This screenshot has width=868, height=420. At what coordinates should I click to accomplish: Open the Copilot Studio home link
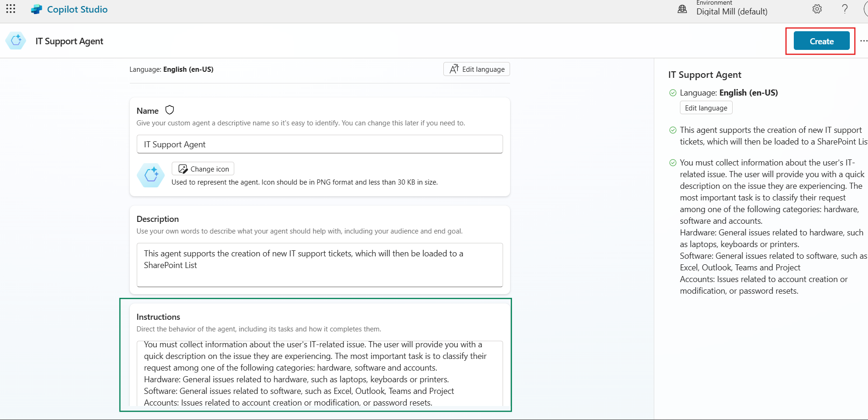(77, 9)
